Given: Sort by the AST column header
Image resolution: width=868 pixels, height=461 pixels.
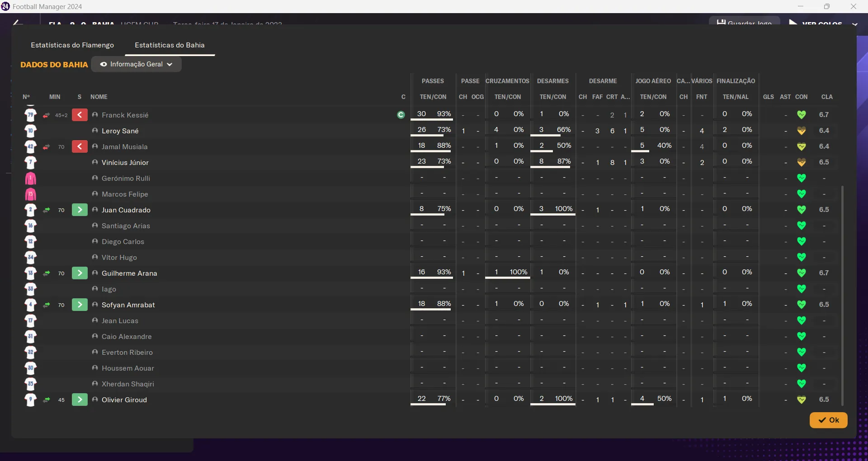Looking at the screenshot, I should [785, 97].
